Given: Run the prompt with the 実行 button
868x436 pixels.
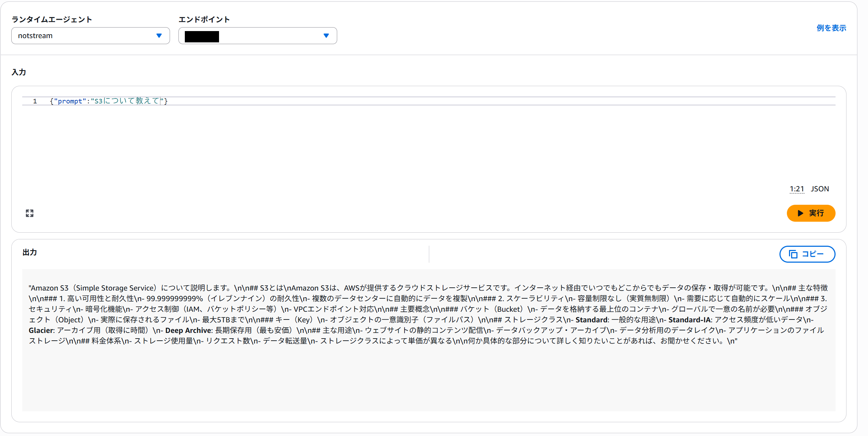Looking at the screenshot, I should (811, 213).
